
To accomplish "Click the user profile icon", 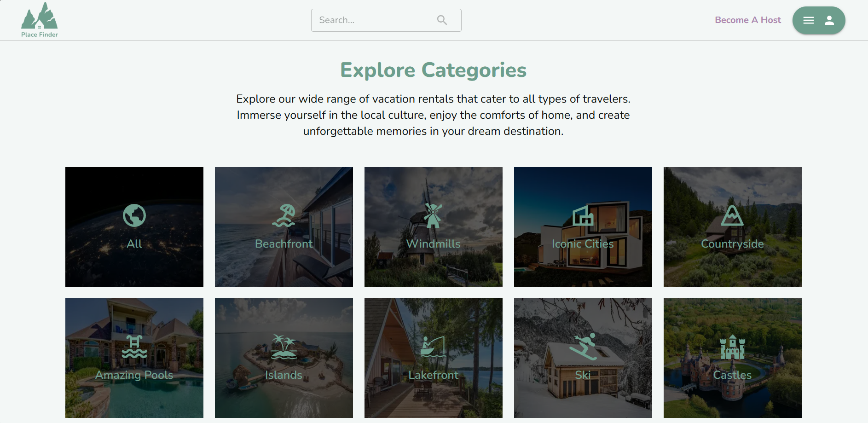I will 829,20.
